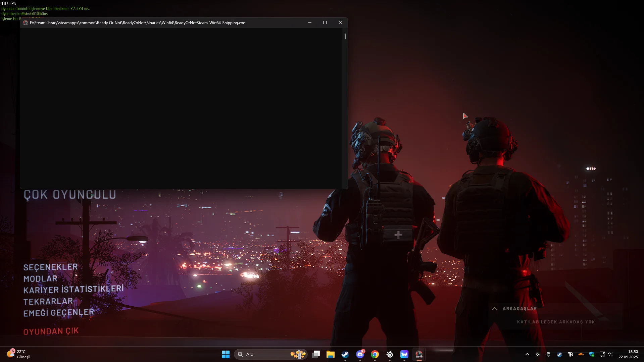Open Steam from the taskbar

tap(345, 354)
